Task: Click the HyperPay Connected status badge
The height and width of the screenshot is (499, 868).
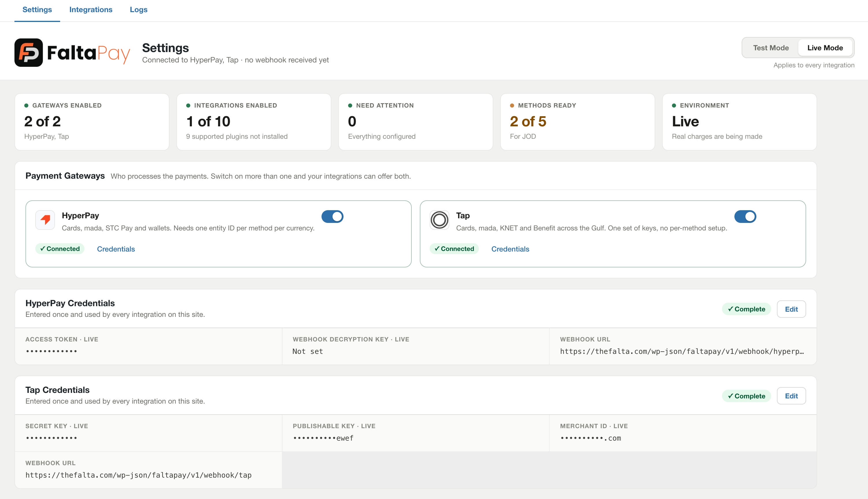Action: 60,249
